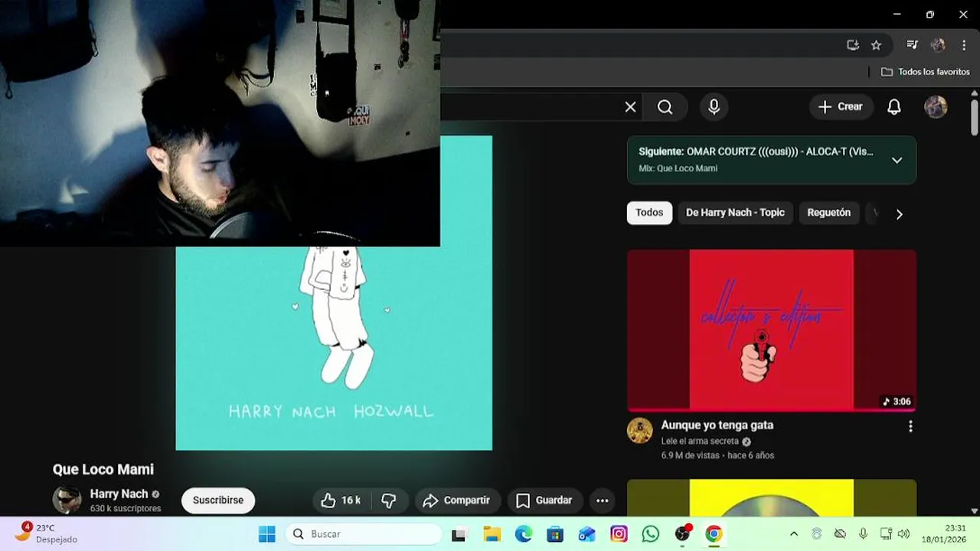
Task: Click the 630 k suscriptores text
Action: 126,508
